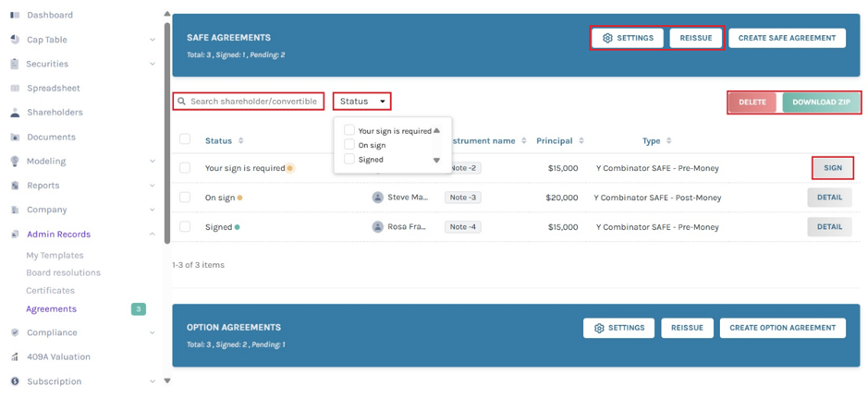Expand the Reports menu chevron

pyautogui.click(x=153, y=186)
